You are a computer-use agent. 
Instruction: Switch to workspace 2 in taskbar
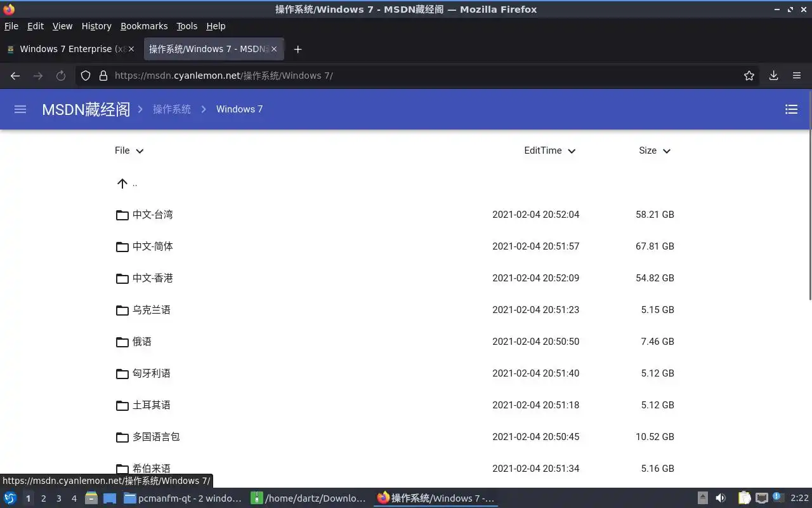[x=43, y=498]
